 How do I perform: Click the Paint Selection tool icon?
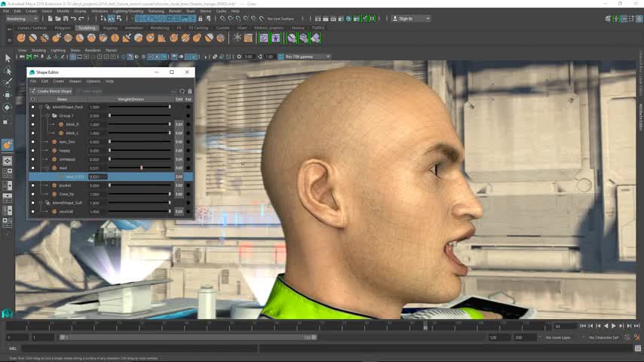[x=8, y=83]
